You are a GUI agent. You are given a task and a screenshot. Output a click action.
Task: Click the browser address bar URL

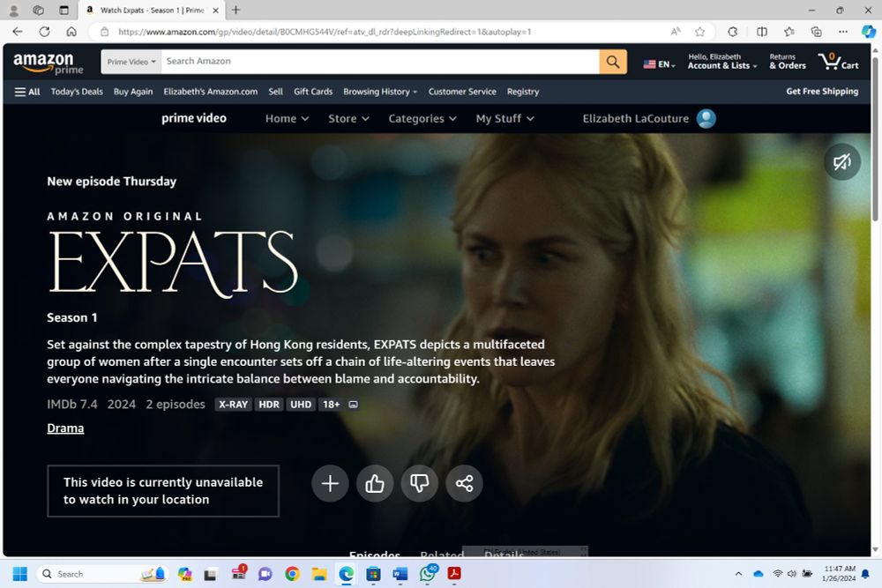point(325,32)
